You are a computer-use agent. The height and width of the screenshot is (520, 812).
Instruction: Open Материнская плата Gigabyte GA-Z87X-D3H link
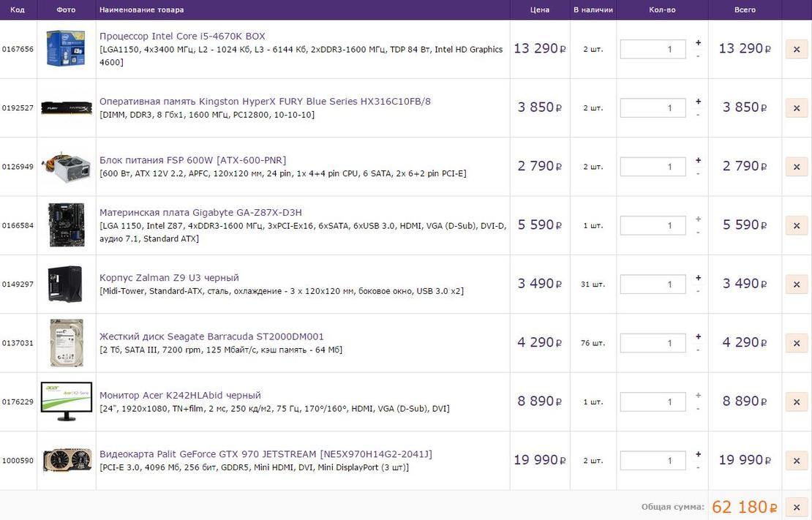tap(200, 212)
